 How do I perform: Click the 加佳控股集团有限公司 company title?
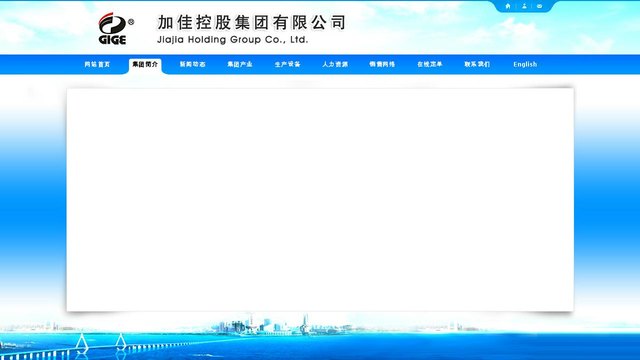(x=251, y=22)
